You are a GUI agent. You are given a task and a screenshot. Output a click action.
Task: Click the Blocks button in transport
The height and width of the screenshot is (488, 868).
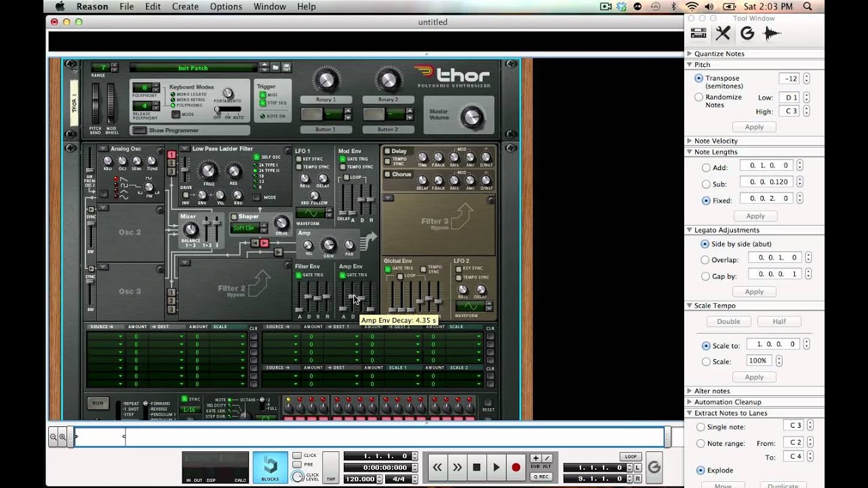[270, 468]
